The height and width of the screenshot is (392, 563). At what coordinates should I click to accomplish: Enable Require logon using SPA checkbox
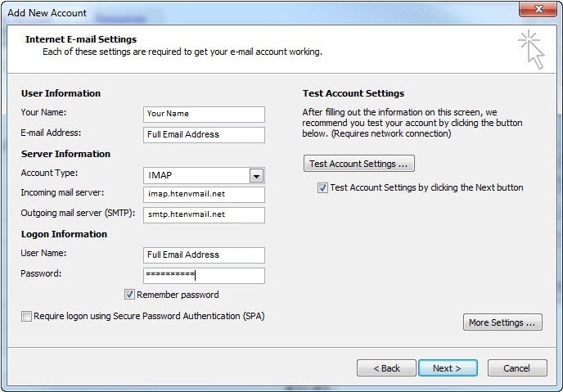pos(26,316)
